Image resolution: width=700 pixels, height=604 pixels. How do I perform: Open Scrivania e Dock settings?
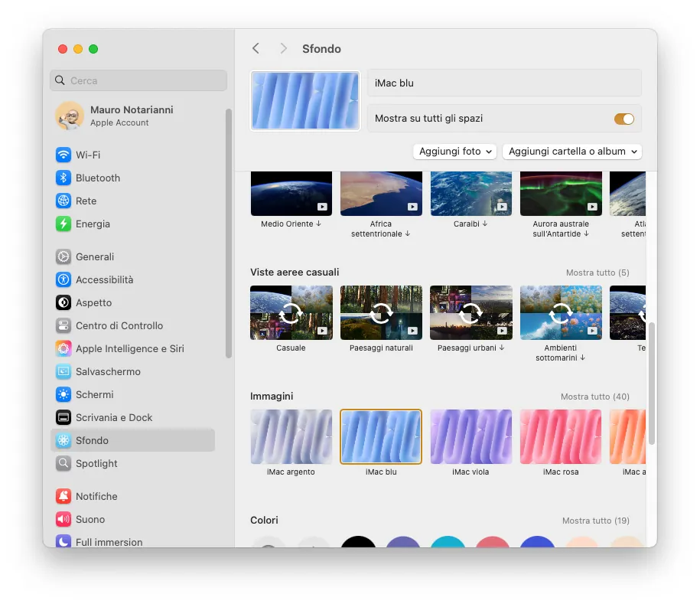point(114,417)
